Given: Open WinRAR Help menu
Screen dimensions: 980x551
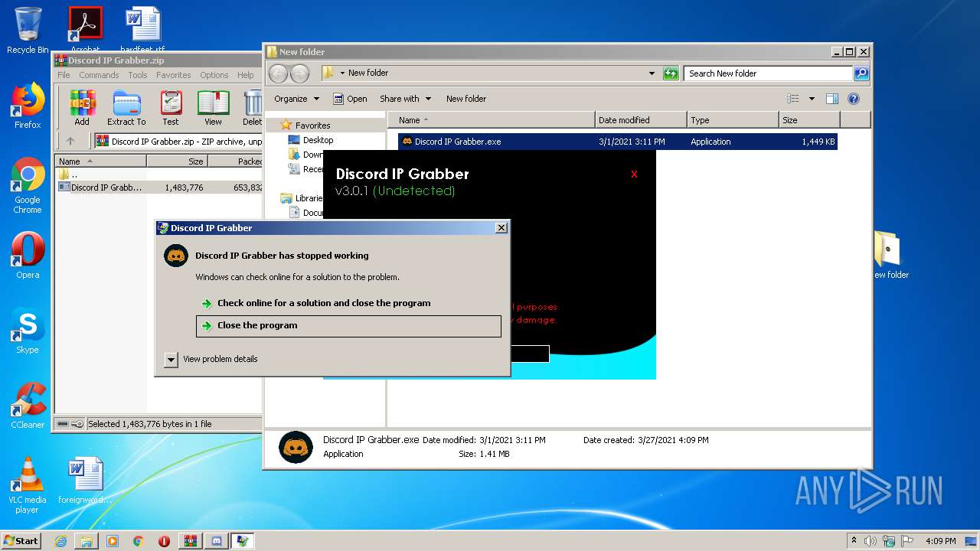Looking at the screenshot, I should tap(245, 75).
